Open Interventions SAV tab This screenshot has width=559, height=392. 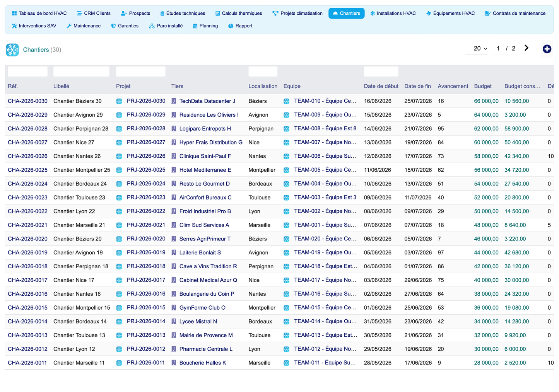click(34, 26)
